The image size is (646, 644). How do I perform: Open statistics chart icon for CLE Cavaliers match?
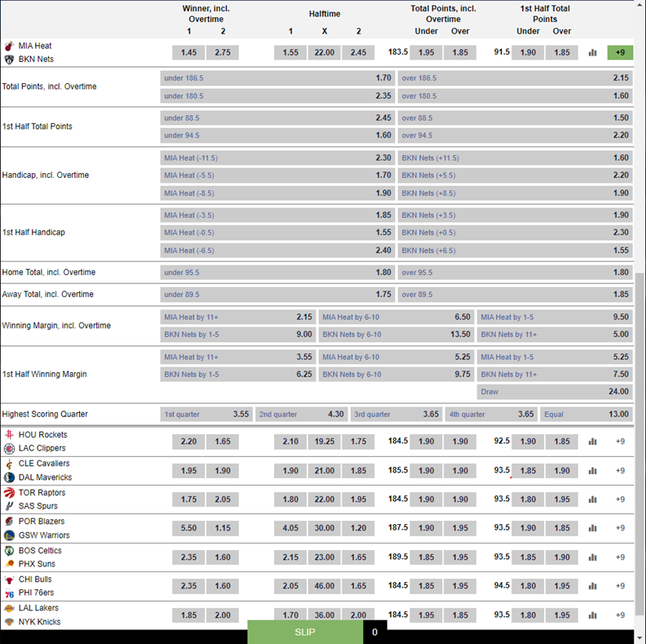(x=592, y=471)
